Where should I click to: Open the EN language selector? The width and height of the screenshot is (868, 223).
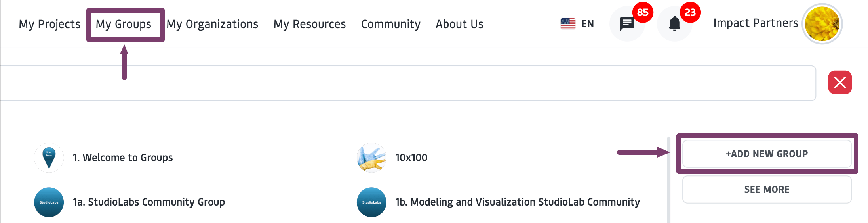(x=588, y=24)
